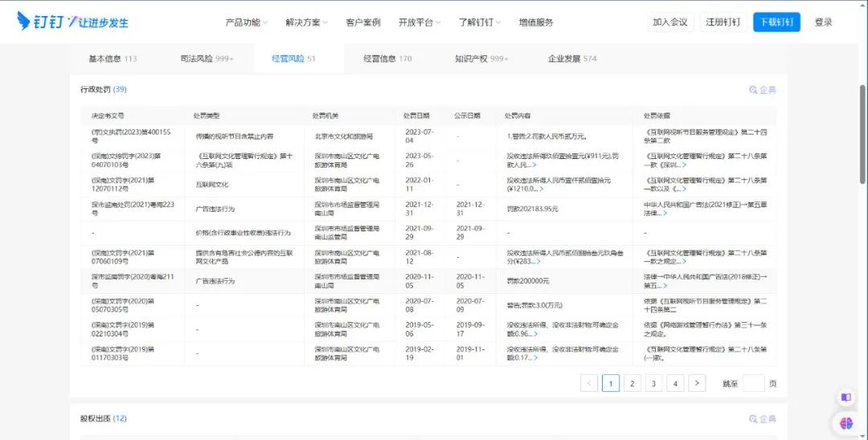Click the 跳至 page number input

pos(753,383)
